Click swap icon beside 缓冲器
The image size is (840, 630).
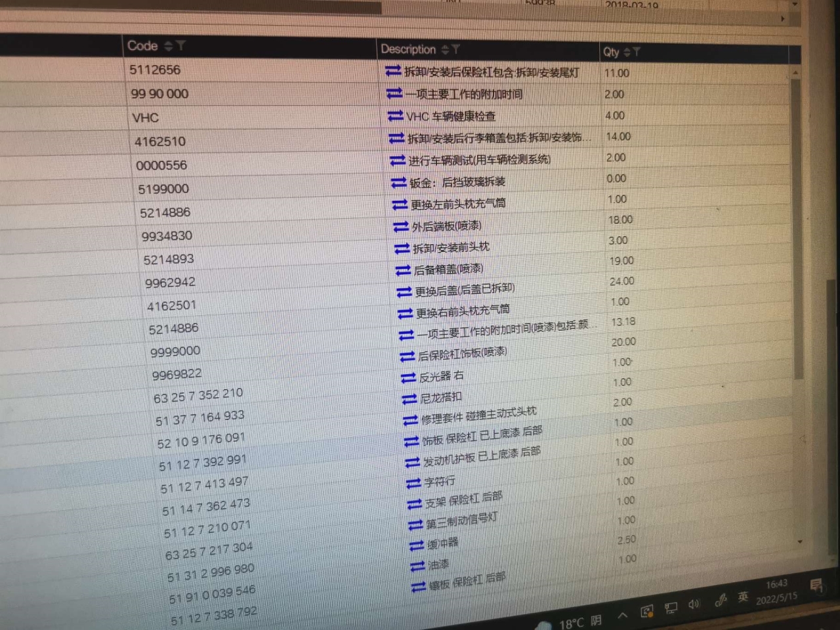pyautogui.click(x=417, y=545)
